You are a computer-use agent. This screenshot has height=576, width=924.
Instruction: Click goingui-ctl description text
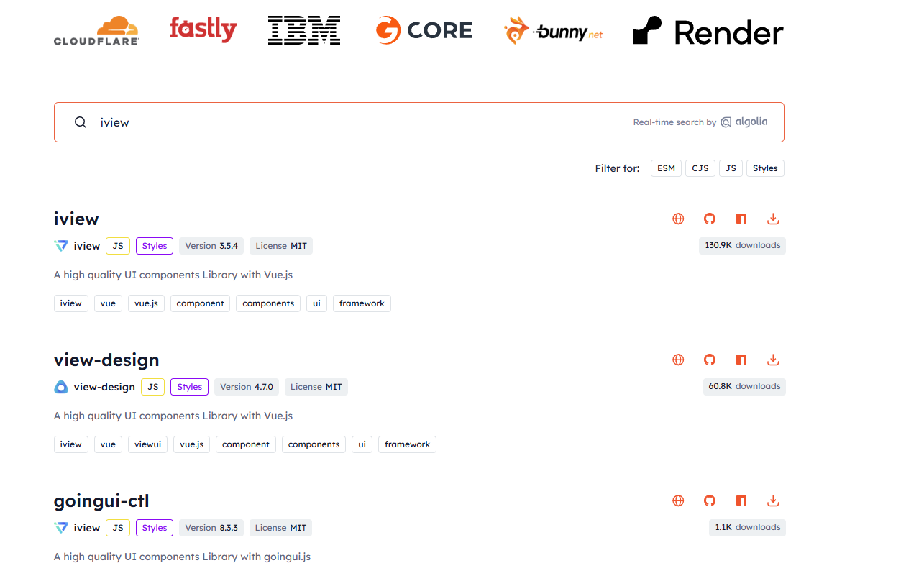tap(182, 557)
